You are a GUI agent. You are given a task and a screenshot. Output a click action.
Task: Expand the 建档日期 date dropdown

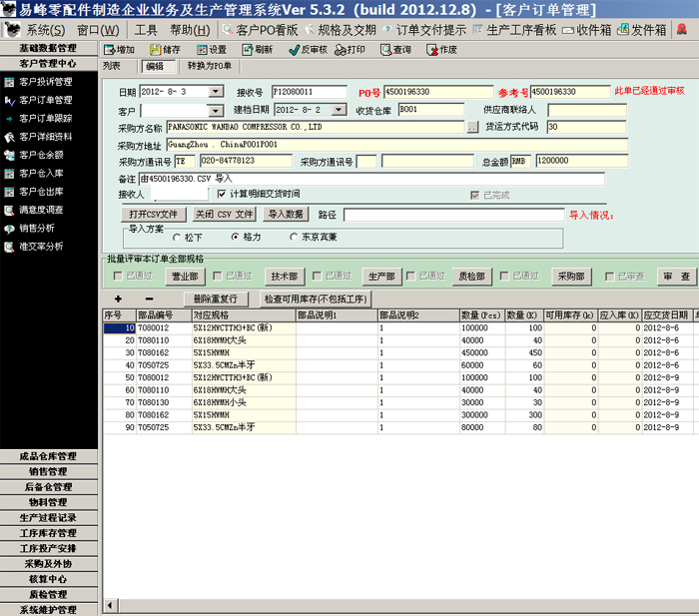[339, 111]
